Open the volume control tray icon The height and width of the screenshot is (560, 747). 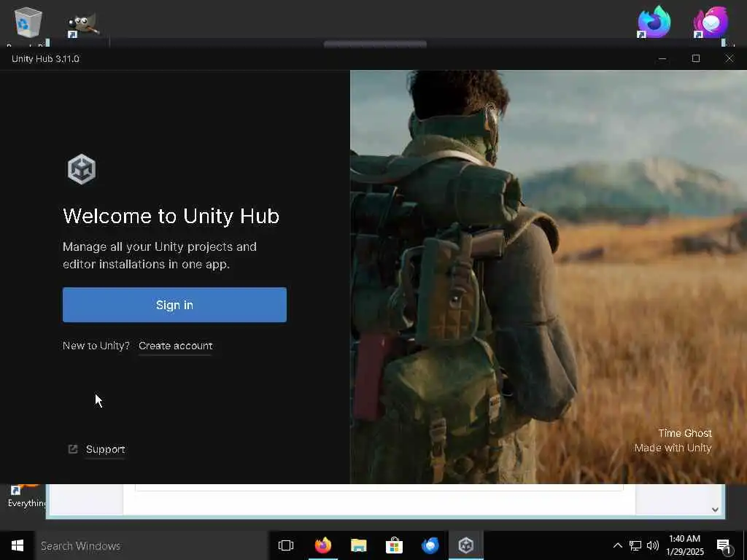pyautogui.click(x=653, y=545)
